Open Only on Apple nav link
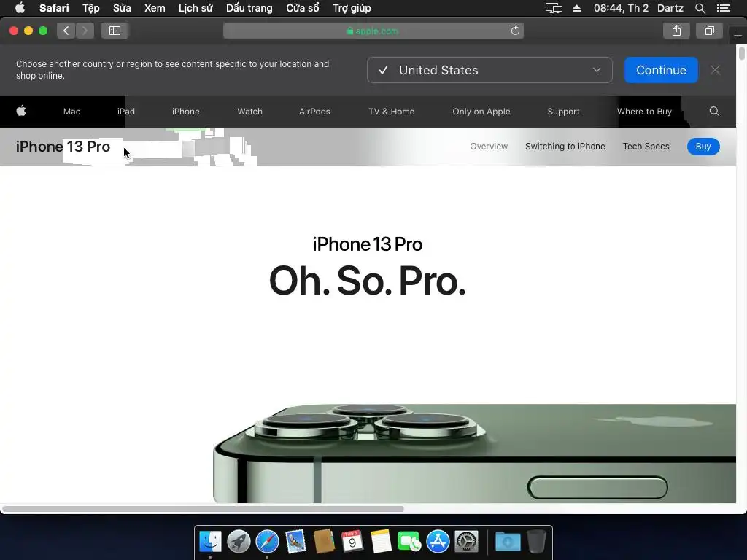Screen dimensions: 747x560 (481, 112)
